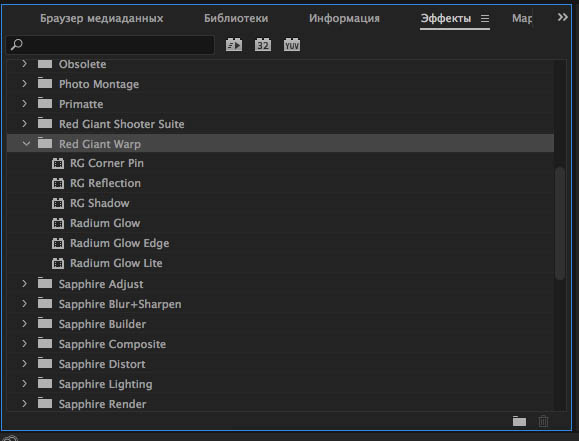Select Sapphire Composite folder icon
579x441 pixels.
click(x=45, y=343)
